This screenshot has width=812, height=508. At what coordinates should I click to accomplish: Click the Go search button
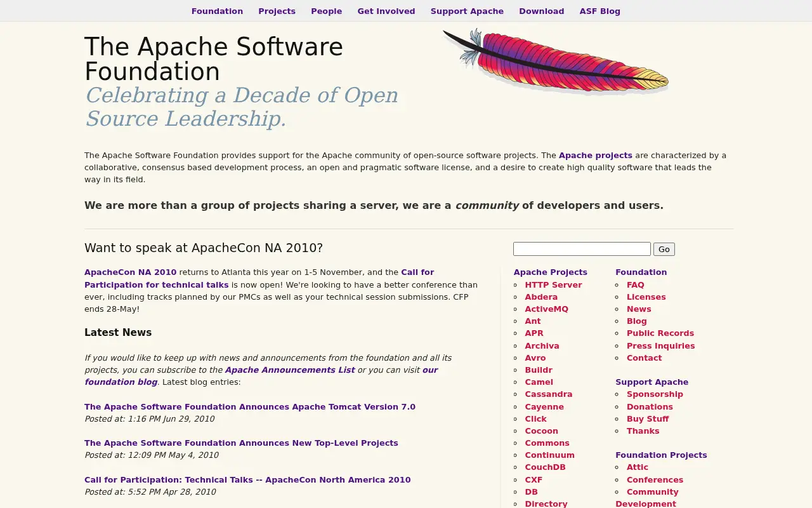coord(664,249)
